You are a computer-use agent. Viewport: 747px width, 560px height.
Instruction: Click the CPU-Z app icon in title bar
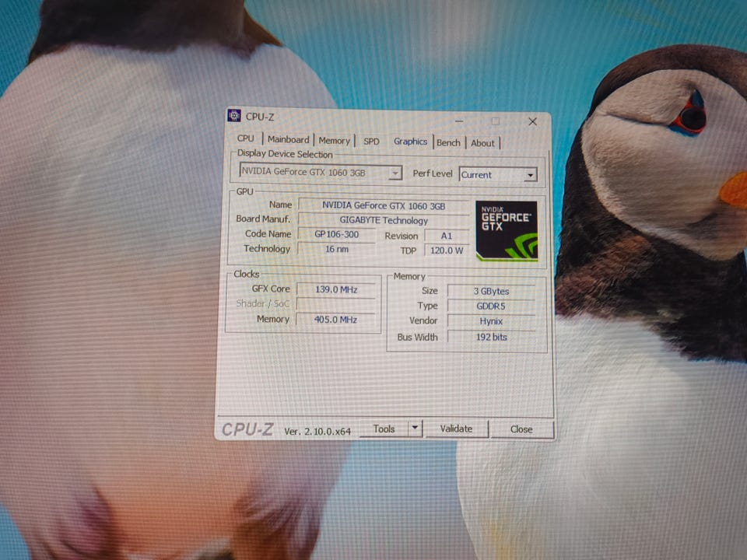coord(234,116)
